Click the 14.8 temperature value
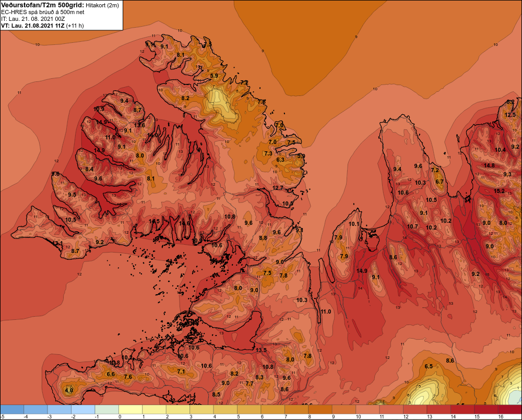 point(489,165)
